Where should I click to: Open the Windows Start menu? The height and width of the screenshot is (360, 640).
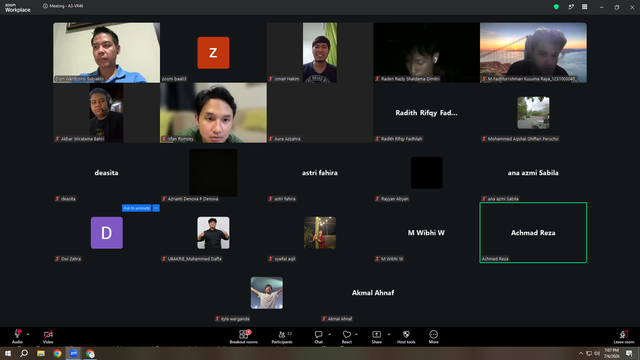click(x=8, y=353)
